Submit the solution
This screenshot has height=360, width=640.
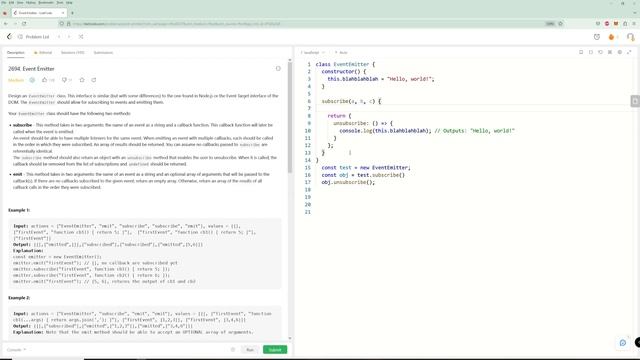[x=275, y=350]
